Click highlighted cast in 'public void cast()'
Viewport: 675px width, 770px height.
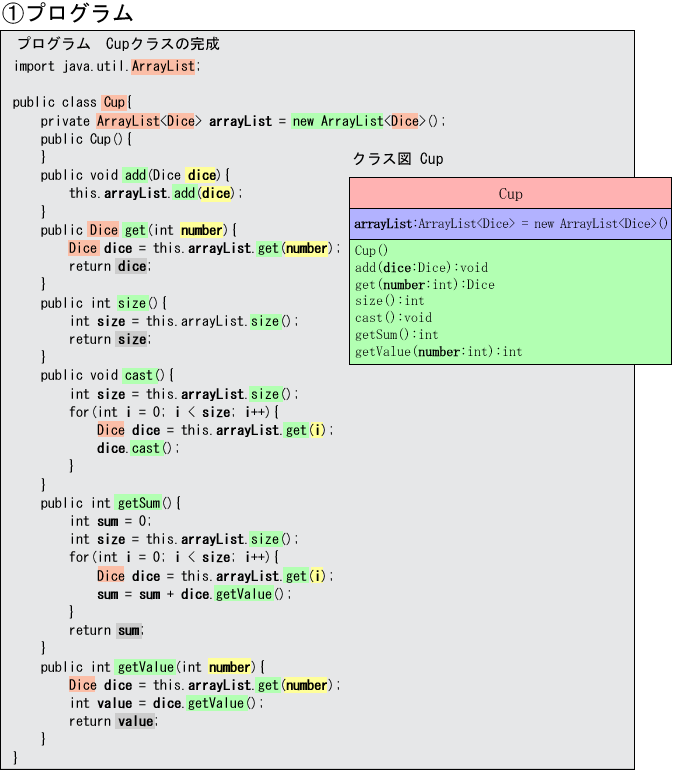(x=138, y=375)
